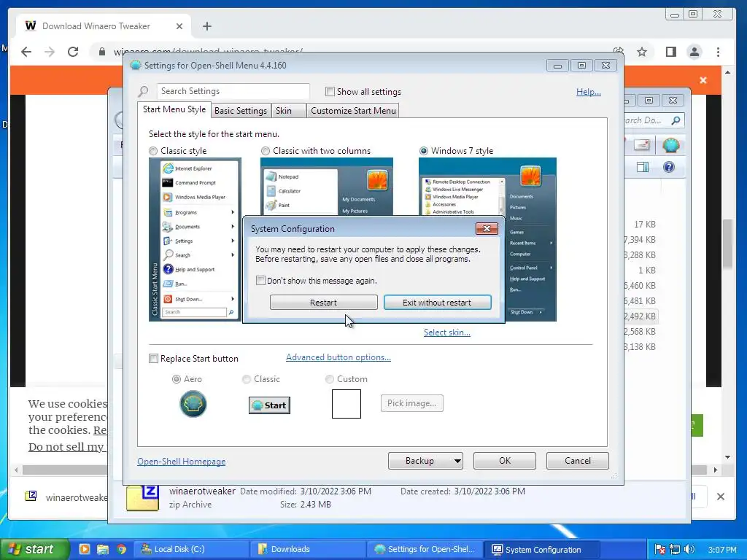Open the Skin tab
This screenshot has height=560, width=747.
tap(288, 111)
